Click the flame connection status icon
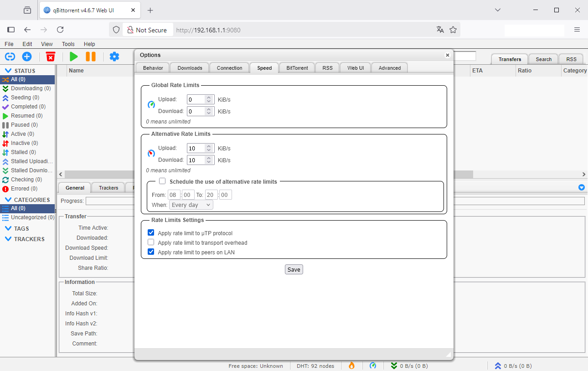The height and width of the screenshot is (371, 588). pos(351,366)
